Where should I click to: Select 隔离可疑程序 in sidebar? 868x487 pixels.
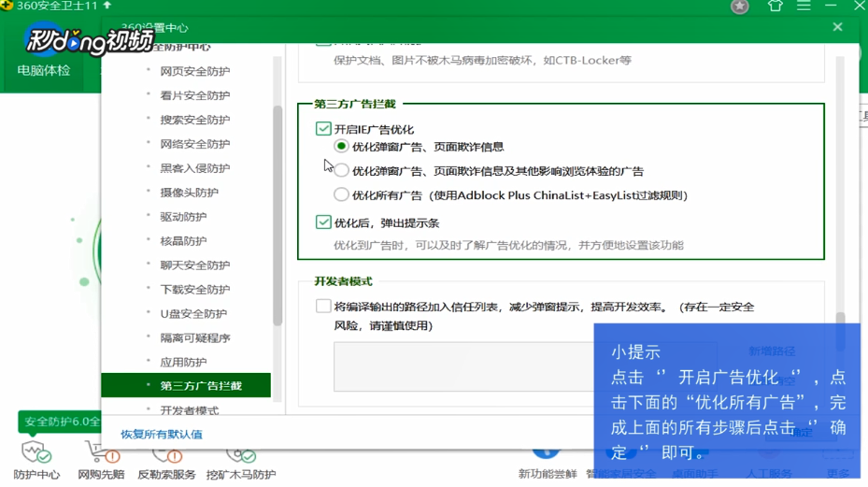click(195, 338)
